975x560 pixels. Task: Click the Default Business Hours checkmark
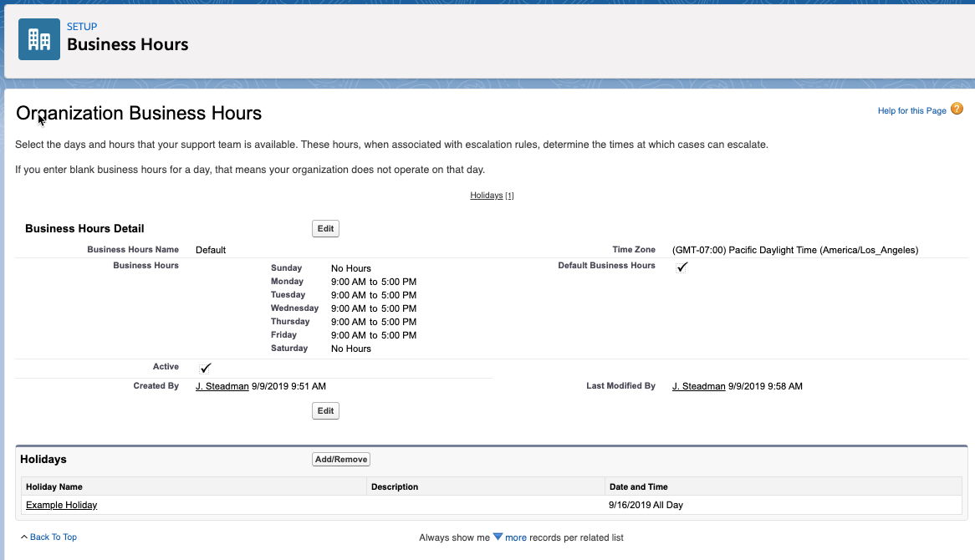[681, 267]
